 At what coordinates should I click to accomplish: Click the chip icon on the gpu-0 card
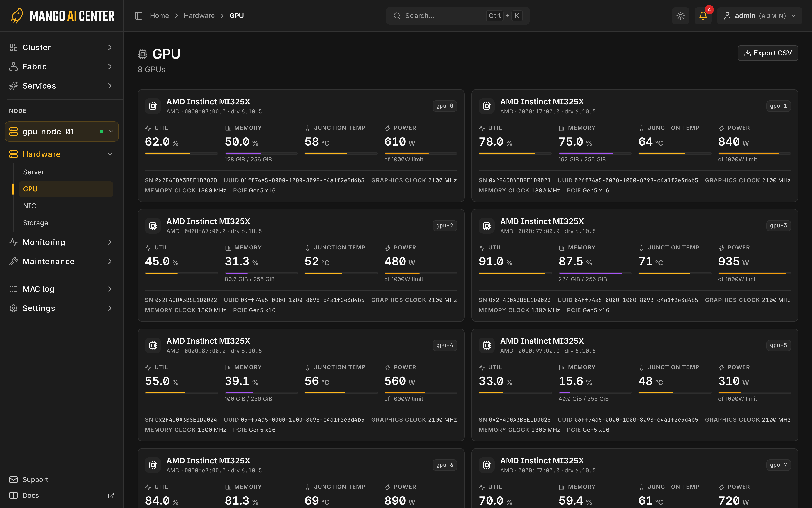coord(153,106)
